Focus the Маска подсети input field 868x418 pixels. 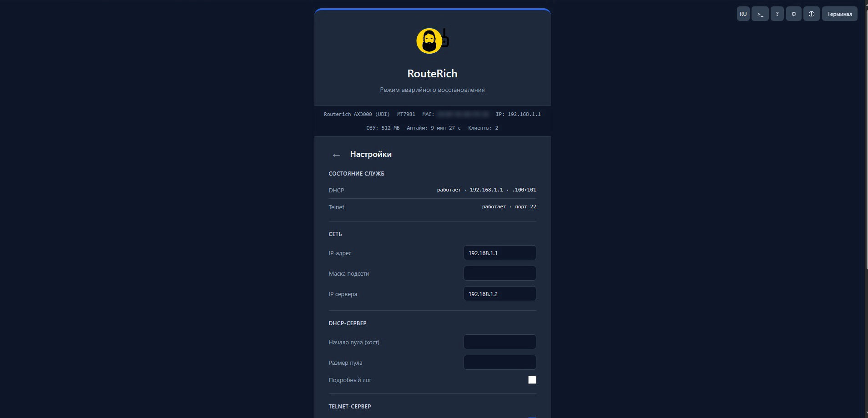tap(500, 273)
